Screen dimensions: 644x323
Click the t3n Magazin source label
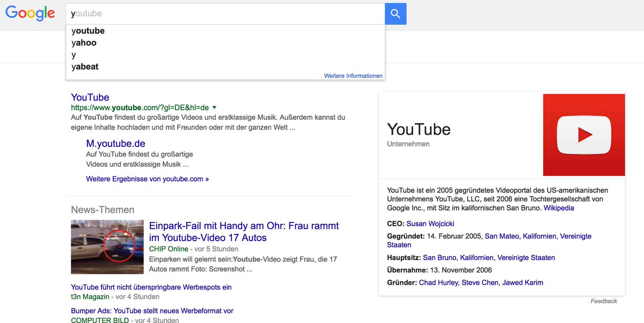point(90,297)
